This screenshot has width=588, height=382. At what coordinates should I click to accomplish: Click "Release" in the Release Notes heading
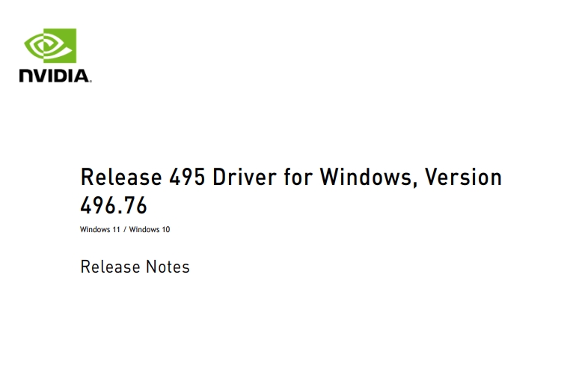click(110, 267)
